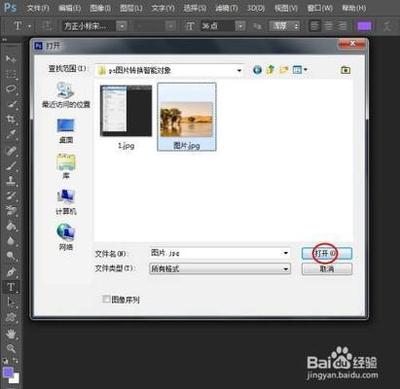Screen dimensions: 400x389
Task: Select the Quick Selection tool
Action: pos(11,104)
